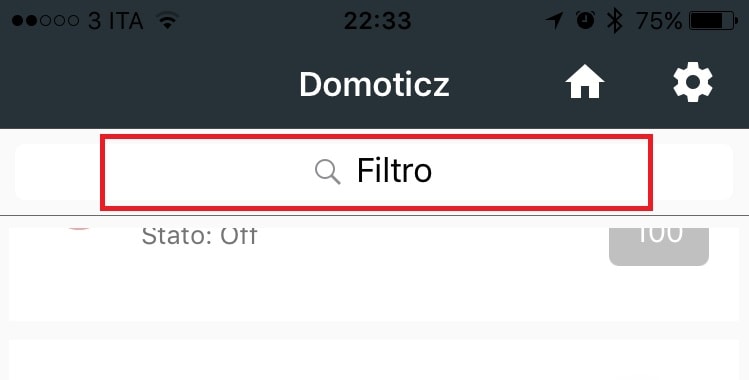Click the Filtro placeholder text

(394, 171)
